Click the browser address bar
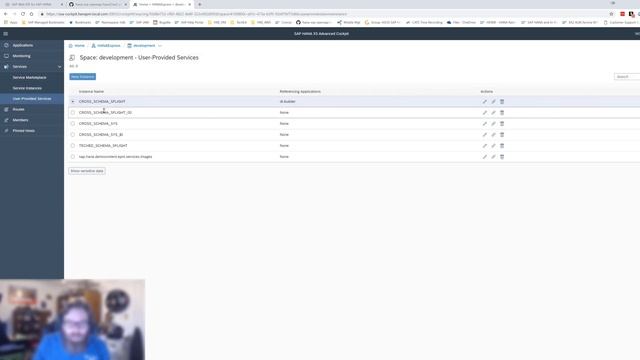Screen dimensions: 640x360 [x=322, y=14]
